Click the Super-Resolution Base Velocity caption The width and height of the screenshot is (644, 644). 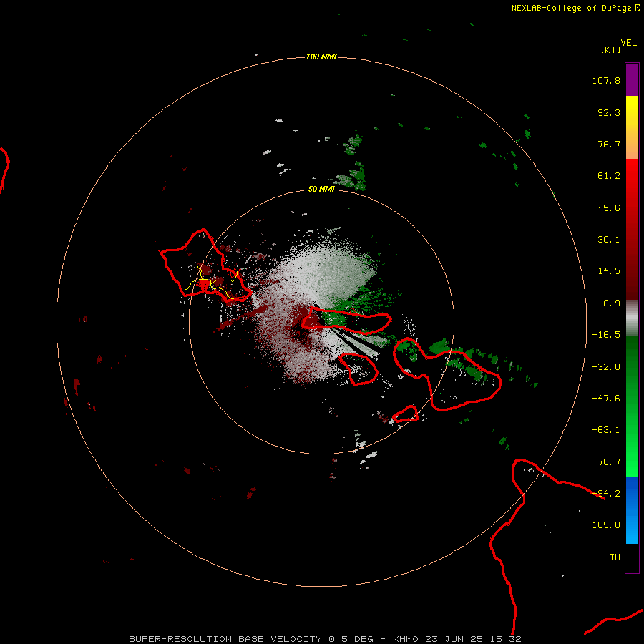[326, 639]
